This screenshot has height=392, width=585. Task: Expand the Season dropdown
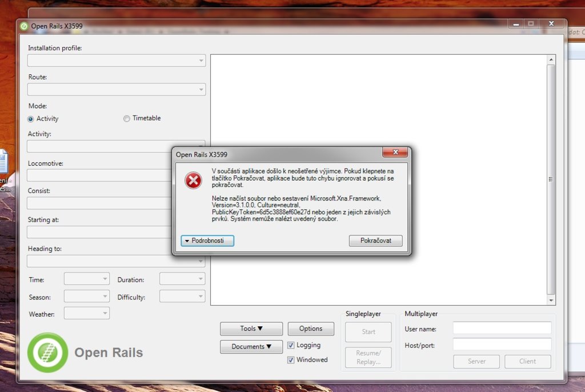tap(87, 297)
